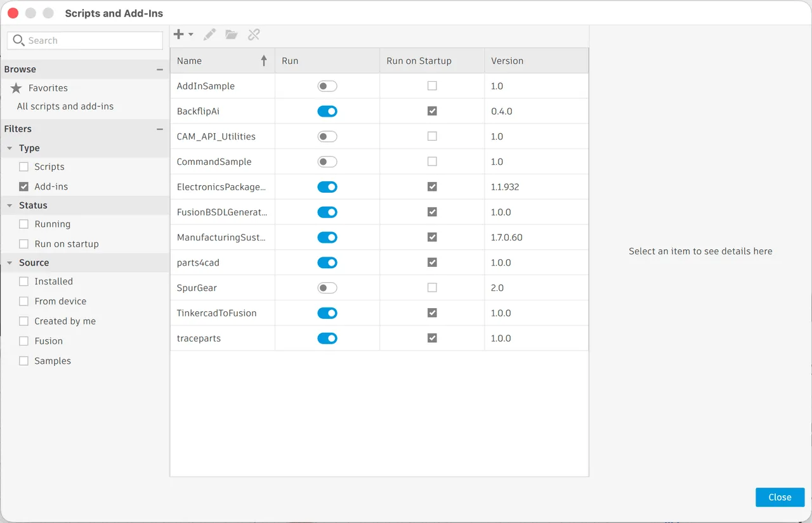
Task: Collapse the Filters section with minus
Action: point(160,129)
